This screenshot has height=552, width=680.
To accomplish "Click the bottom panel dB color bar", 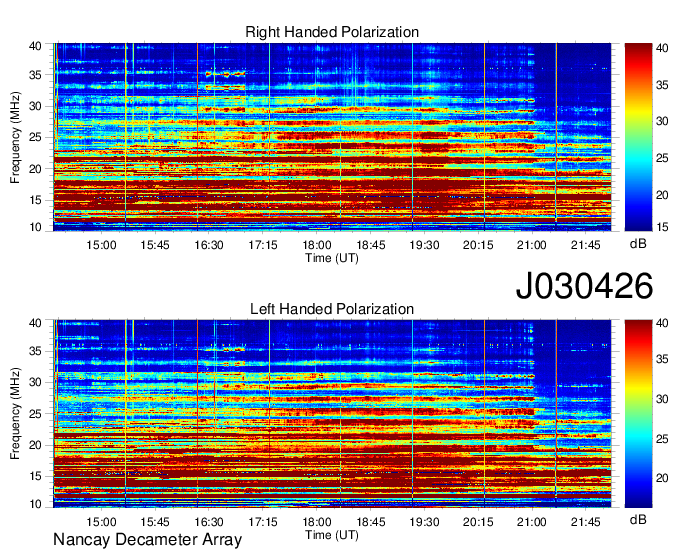I will click(x=638, y=414).
